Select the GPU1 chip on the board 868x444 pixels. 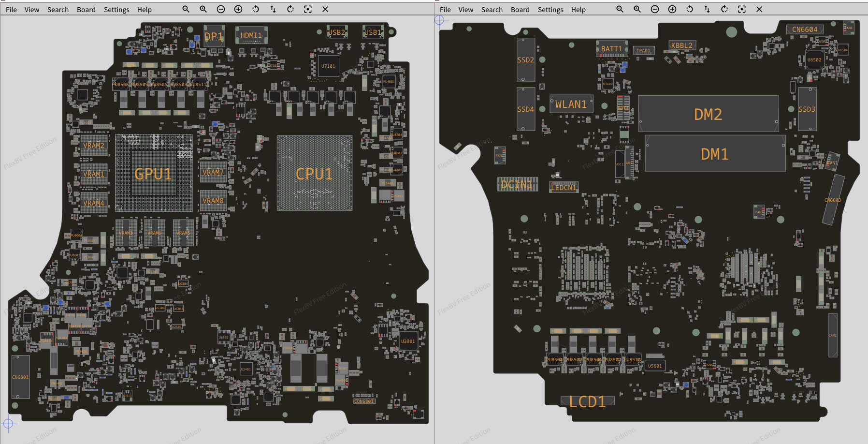154,173
